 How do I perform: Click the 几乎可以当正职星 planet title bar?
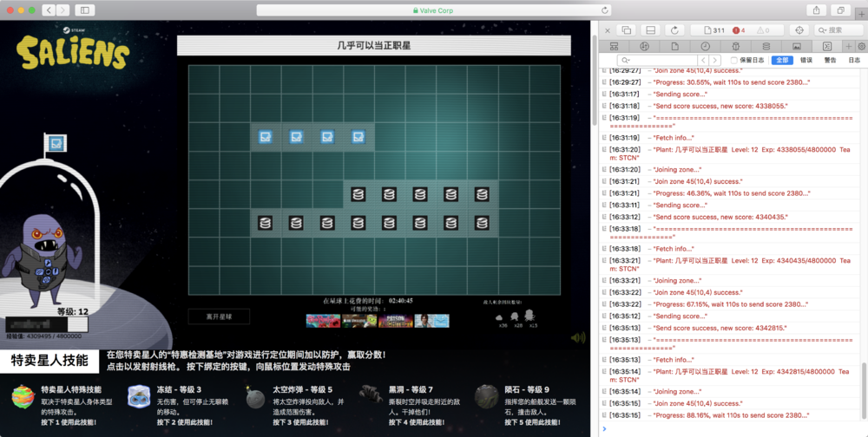(x=373, y=46)
